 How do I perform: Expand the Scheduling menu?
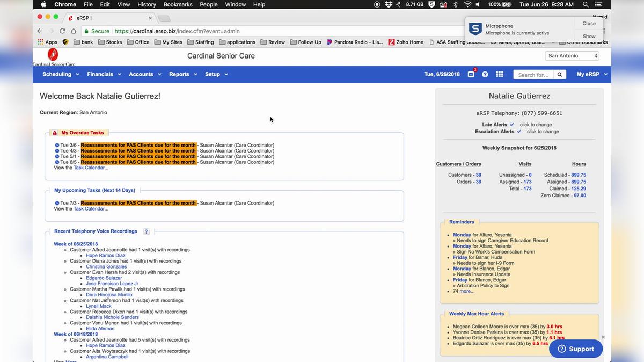tap(61, 75)
